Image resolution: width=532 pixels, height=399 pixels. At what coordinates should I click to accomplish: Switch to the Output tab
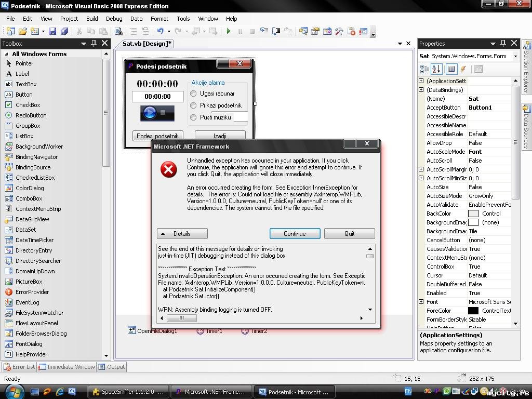coord(112,367)
